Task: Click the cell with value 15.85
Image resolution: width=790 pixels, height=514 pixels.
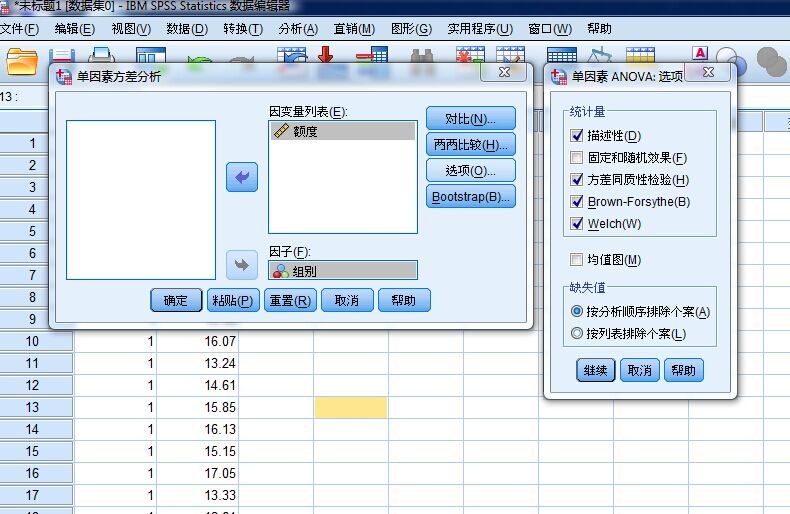Action: (x=198, y=407)
